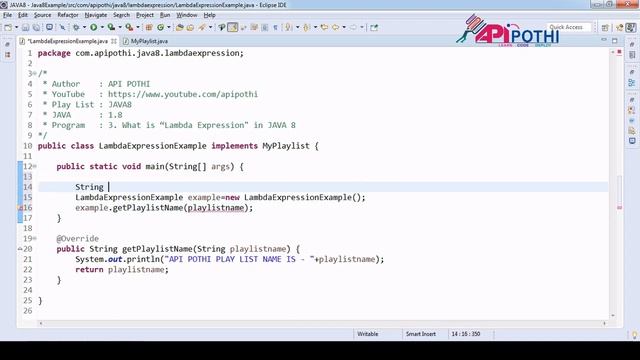Click the Previous Annotation icon
Image resolution: width=640 pixels, height=360 pixels.
point(307,27)
